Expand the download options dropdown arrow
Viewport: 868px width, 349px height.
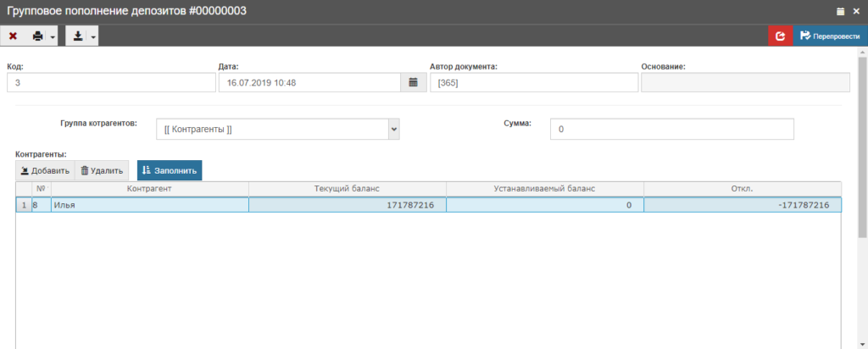(92, 37)
